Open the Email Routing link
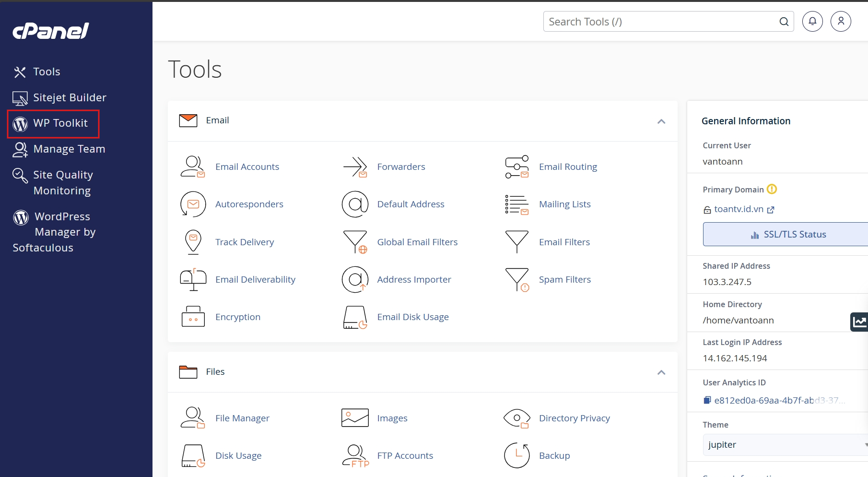868x477 pixels. tap(568, 167)
